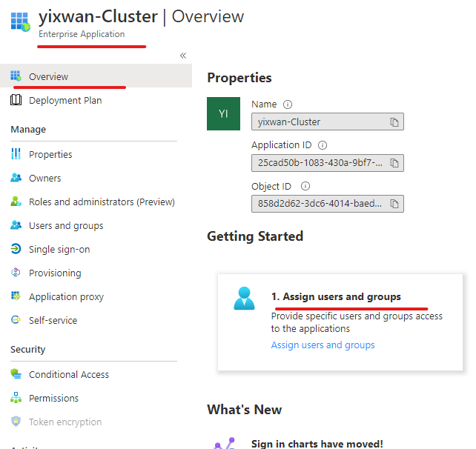The image size is (476, 449).
Task: Open Properties under Manage
Action: (50, 154)
